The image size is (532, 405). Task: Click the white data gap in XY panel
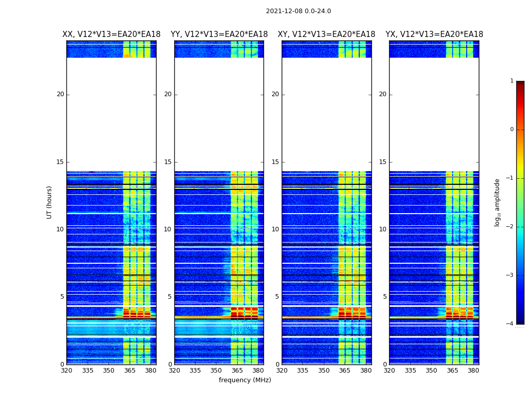[326, 114]
